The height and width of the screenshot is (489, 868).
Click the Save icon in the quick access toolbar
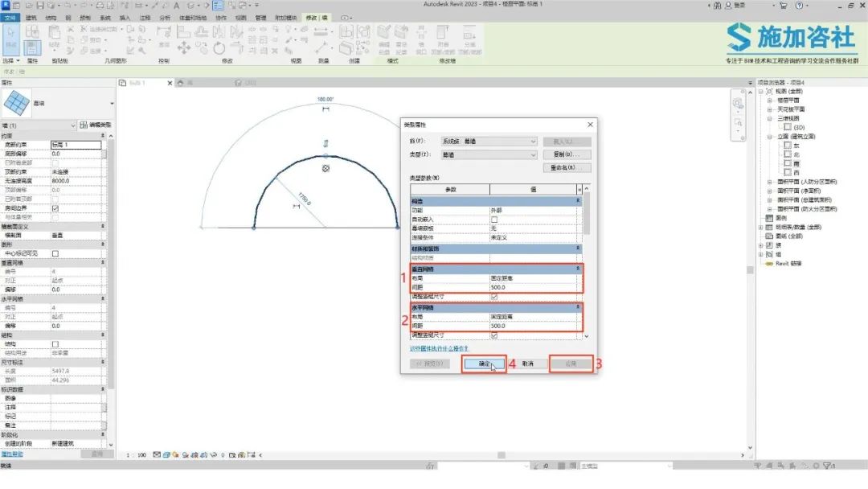tap(40, 6)
